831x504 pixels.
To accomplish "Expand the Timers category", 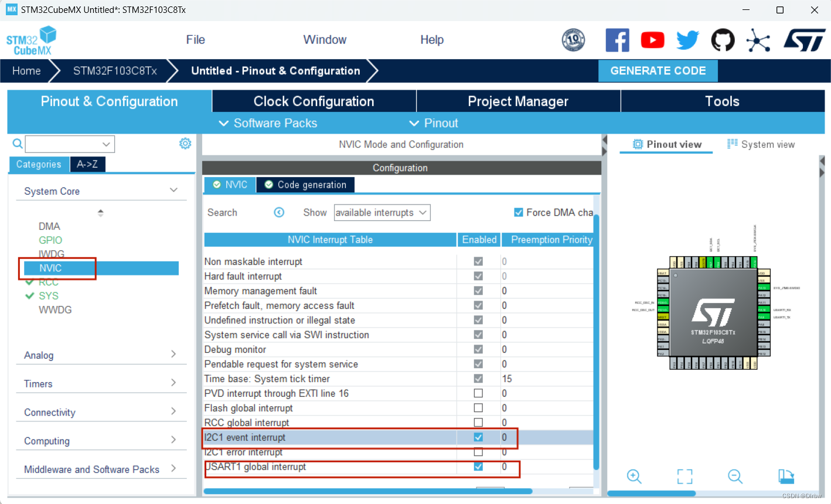I will coord(101,383).
